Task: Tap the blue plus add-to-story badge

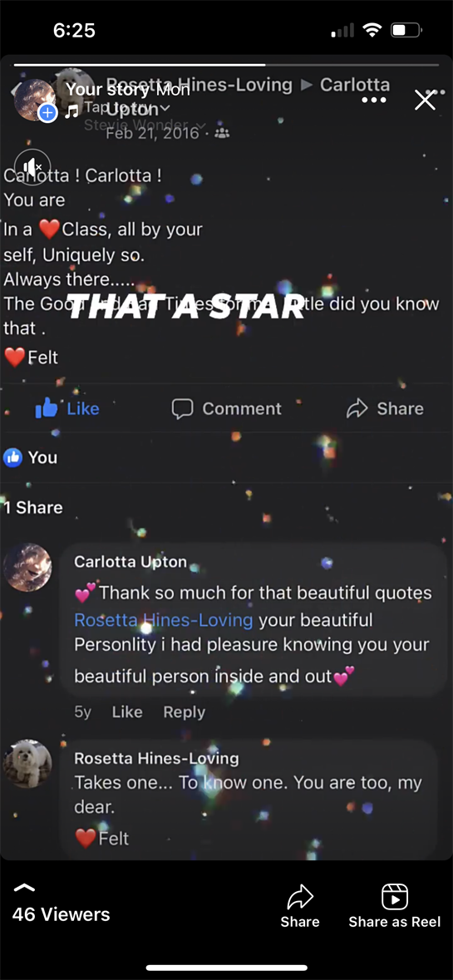Action: (47, 113)
